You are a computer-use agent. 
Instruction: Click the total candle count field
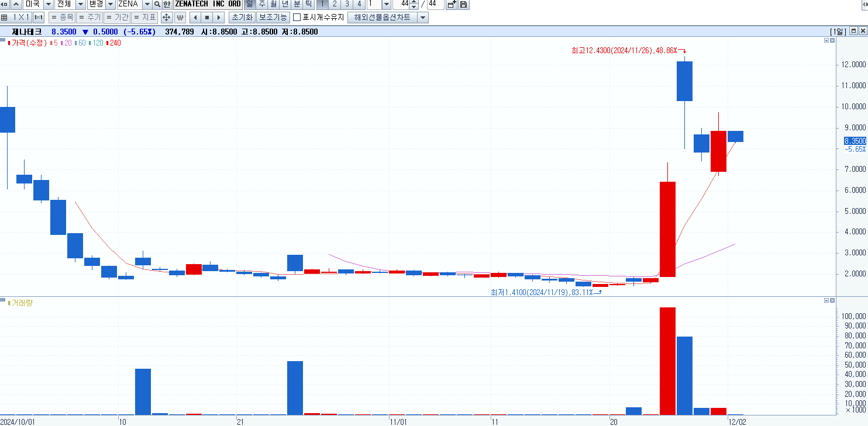pyautogui.click(x=435, y=4)
